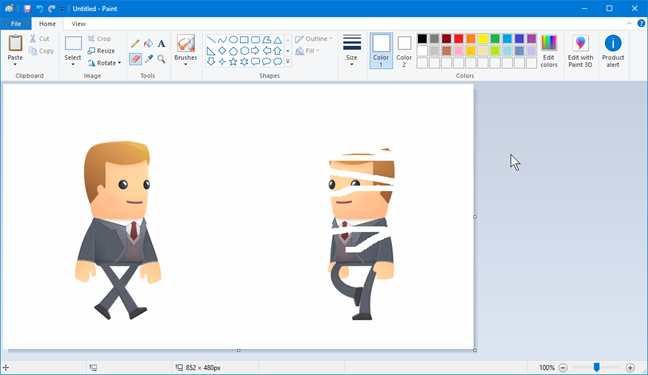Select the Polygon shape
The width and height of the screenshot is (648, 375).
pos(267,40)
